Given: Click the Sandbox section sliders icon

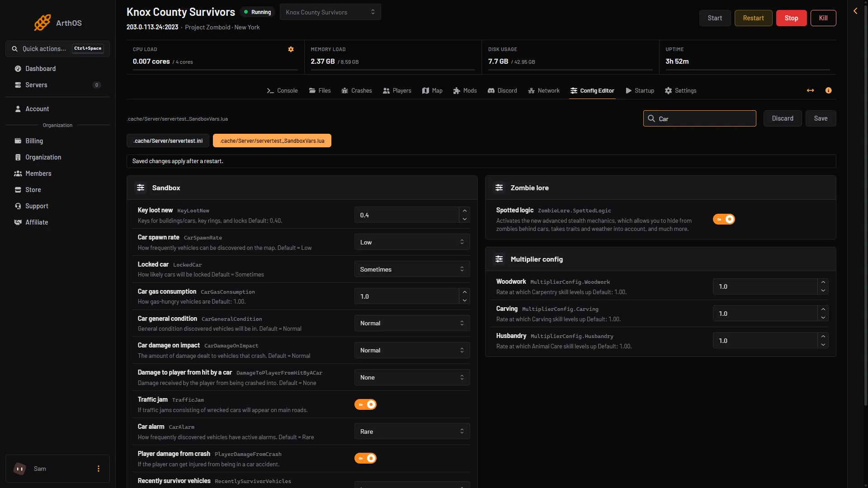Looking at the screenshot, I should coord(141,188).
